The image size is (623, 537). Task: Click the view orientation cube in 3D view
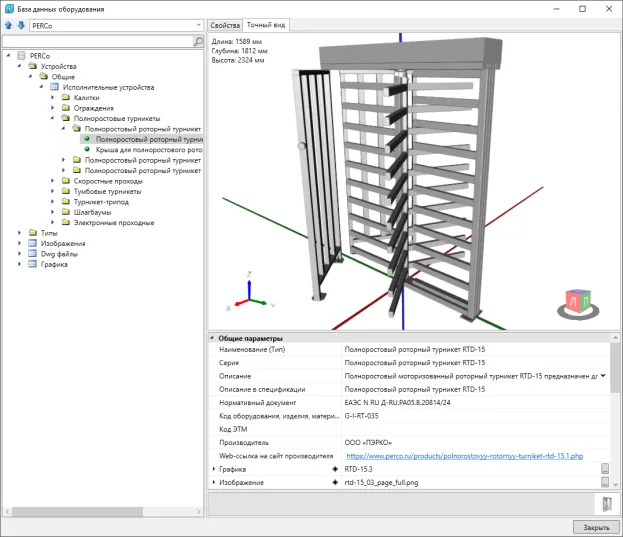click(x=577, y=302)
